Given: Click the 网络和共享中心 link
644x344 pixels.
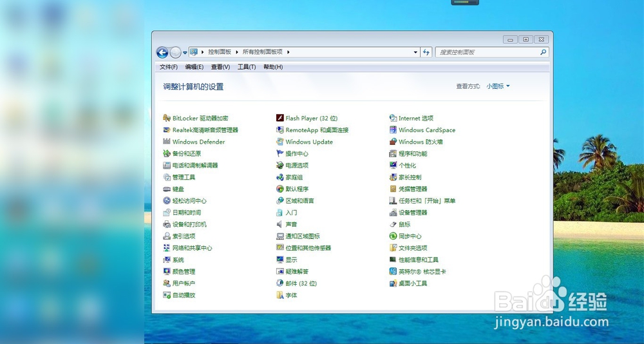Looking at the screenshot, I should coord(192,248).
